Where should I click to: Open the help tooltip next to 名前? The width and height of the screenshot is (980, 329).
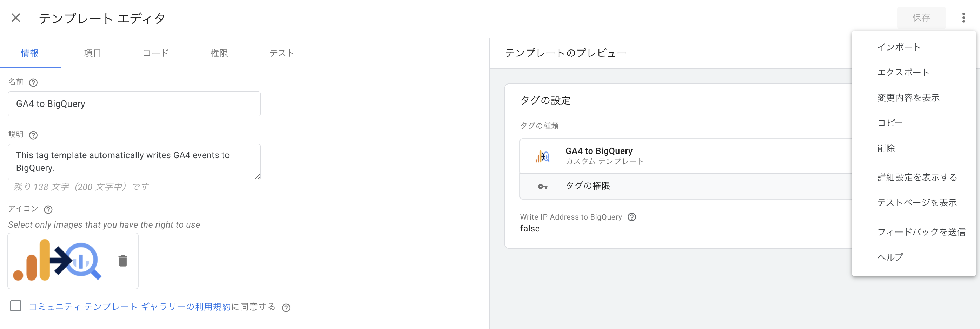pyautogui.click(x=33, y=82)
